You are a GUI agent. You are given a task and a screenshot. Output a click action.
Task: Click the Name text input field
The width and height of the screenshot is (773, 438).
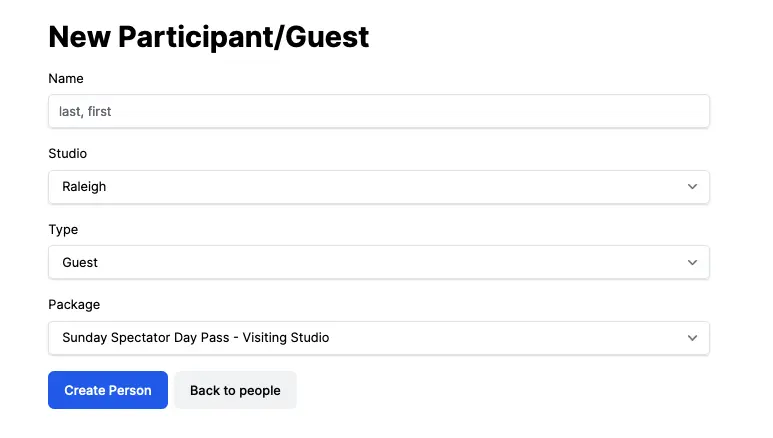click(378, 111)
